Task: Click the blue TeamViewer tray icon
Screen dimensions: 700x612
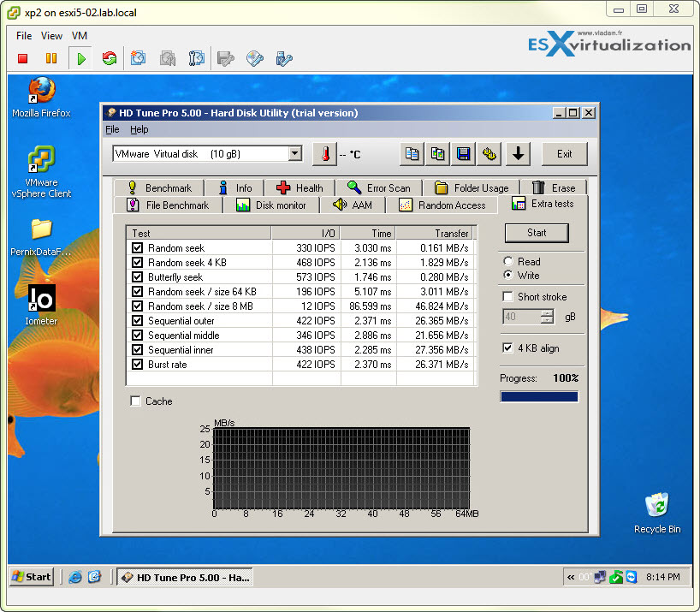Action: [x=632, y=577]
